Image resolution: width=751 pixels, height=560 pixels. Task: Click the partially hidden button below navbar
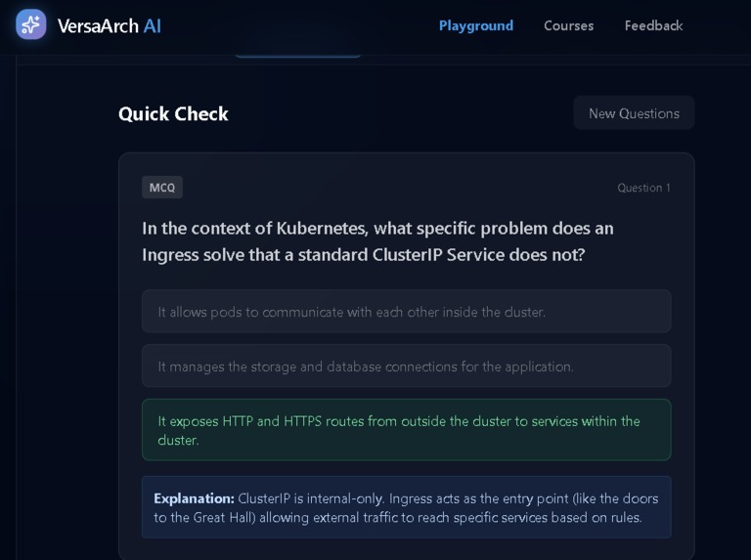pyautogui.click(x=298, y=56)
